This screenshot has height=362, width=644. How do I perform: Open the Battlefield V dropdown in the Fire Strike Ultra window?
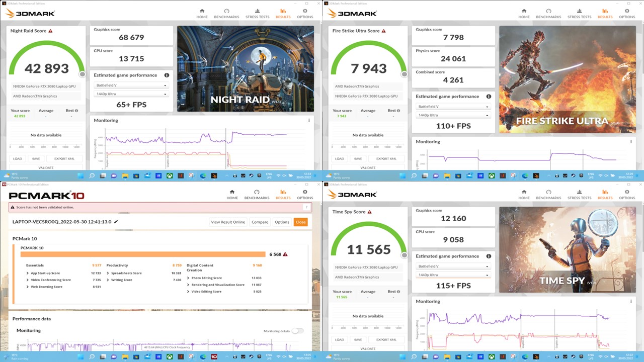pyautogui.click(x=453, y=107)
